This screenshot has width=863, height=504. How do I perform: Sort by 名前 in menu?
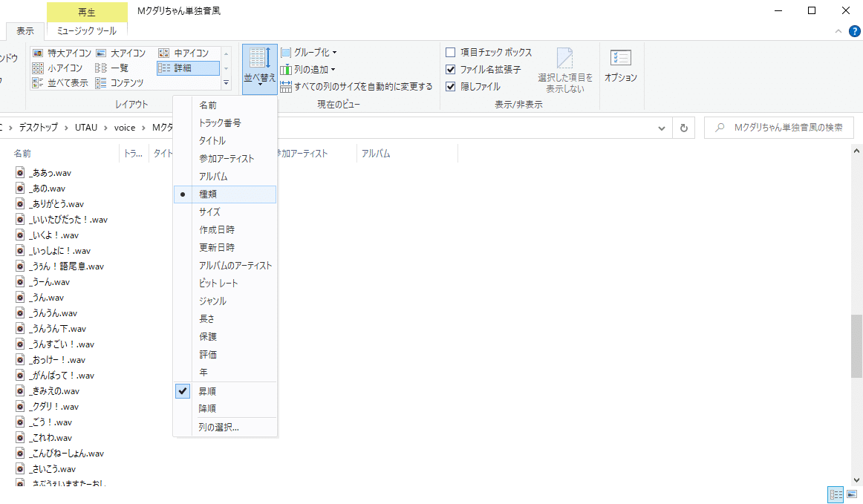(225, 105)
